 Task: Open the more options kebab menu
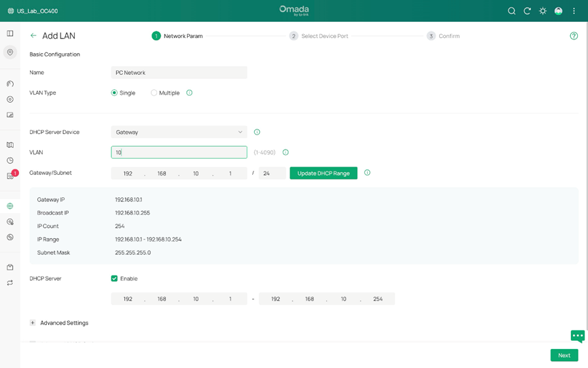coord(574,11)
